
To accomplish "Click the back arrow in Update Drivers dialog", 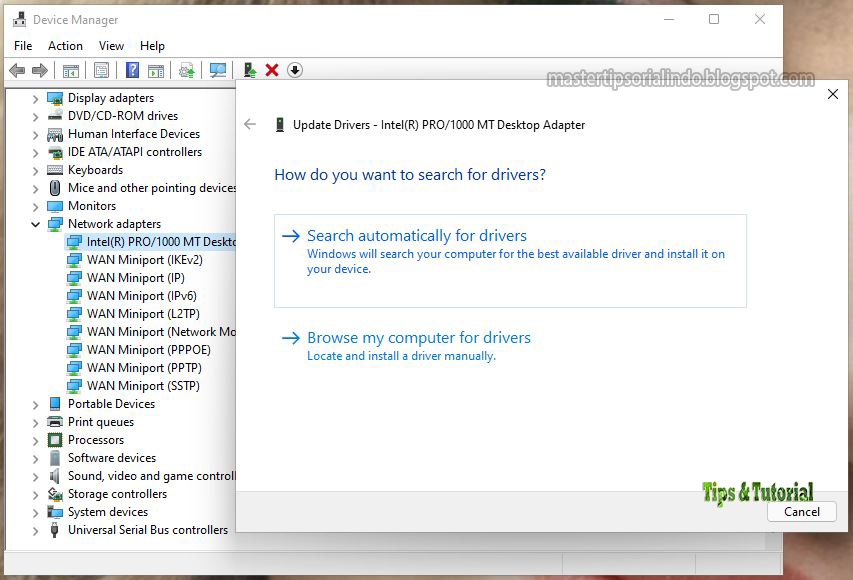I will tap(250, 124).
